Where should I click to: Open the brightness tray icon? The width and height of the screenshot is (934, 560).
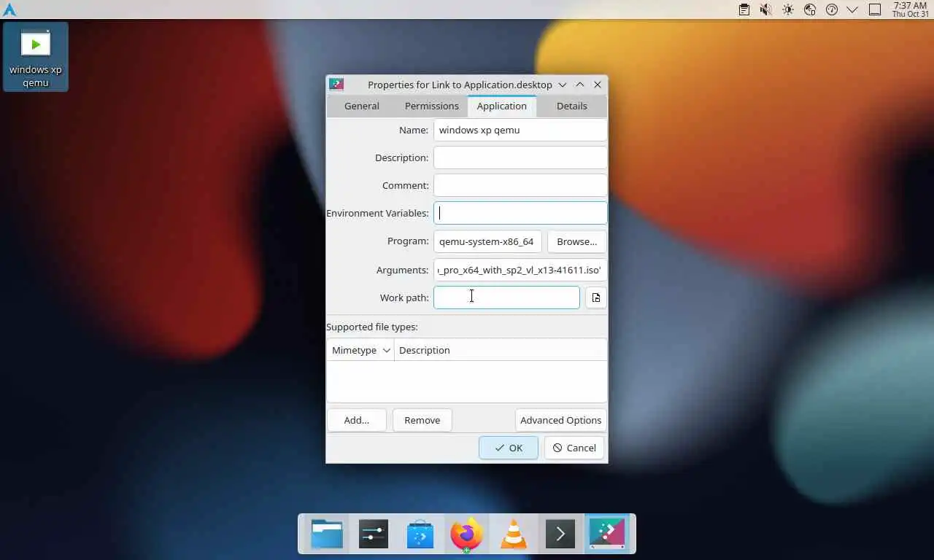[x=787, y=9]
